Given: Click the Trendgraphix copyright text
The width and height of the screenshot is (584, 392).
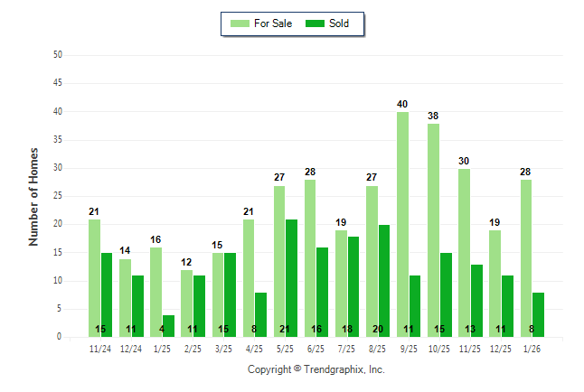Looking at the screenshot, I should (x=316, y=369).
